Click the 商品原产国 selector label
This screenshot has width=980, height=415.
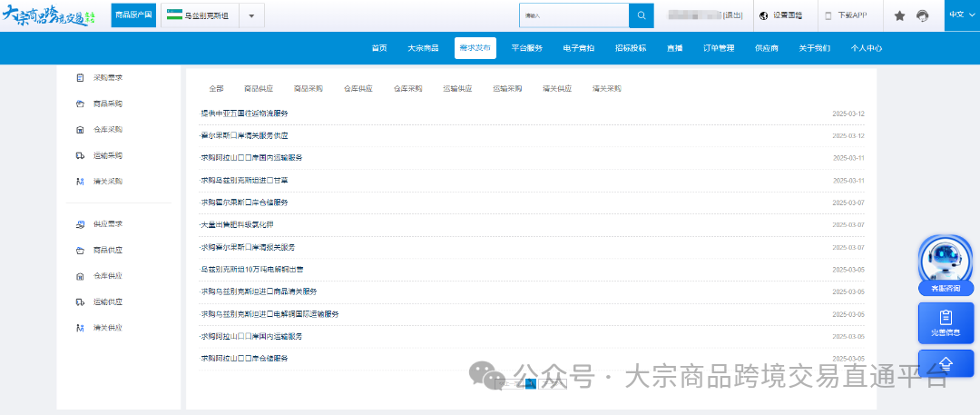pyautogui.click(x=133, y=15)
